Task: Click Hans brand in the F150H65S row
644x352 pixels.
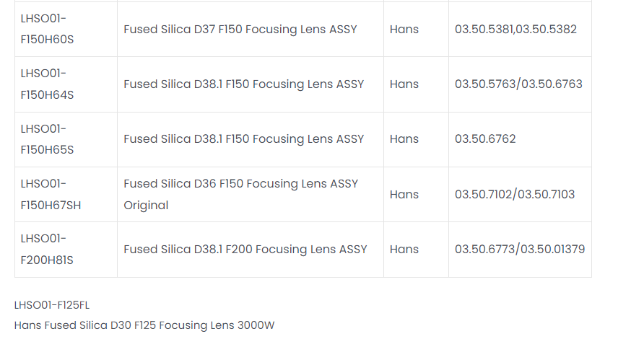Action: (x=404, y=139)
